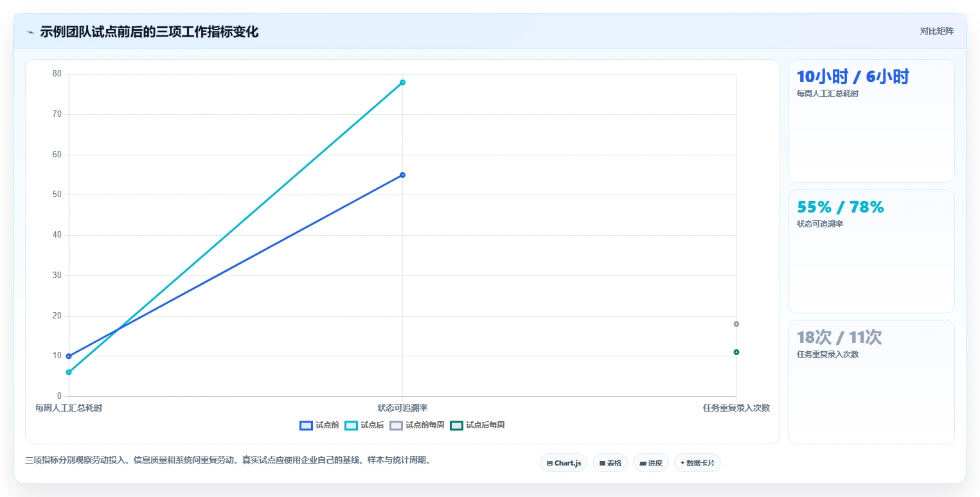Toggle the 试点前每周 legend entry
The image size is (980, 497).
click(417, 425)
